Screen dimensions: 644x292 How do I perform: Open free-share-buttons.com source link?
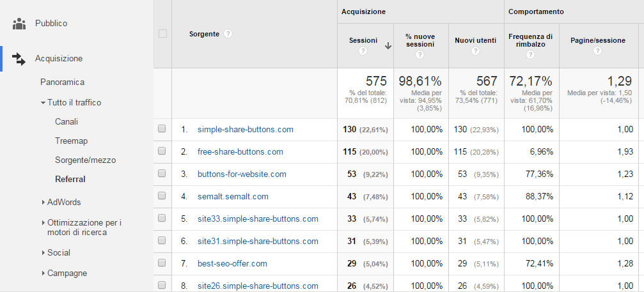click(240, 151)
